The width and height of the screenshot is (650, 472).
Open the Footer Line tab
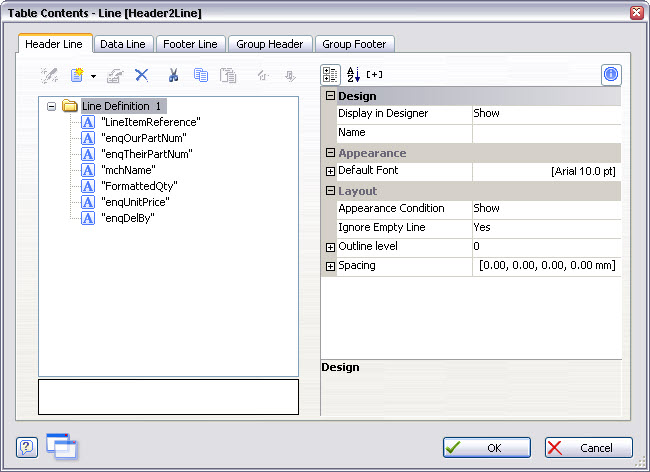click(x=190, y=44)
